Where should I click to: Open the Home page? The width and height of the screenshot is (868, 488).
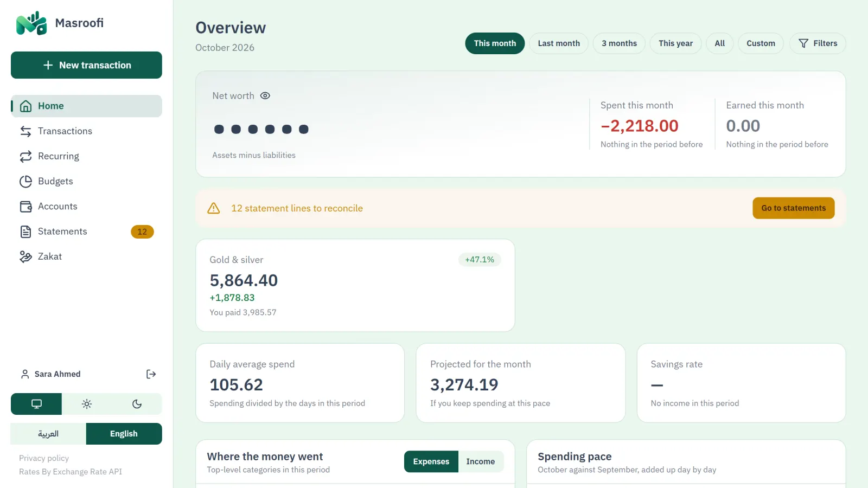coord(86,106)
